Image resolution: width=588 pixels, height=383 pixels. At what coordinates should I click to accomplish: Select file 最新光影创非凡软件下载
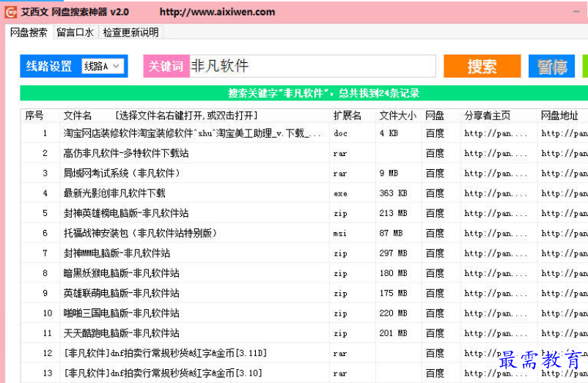click(114, 193)
